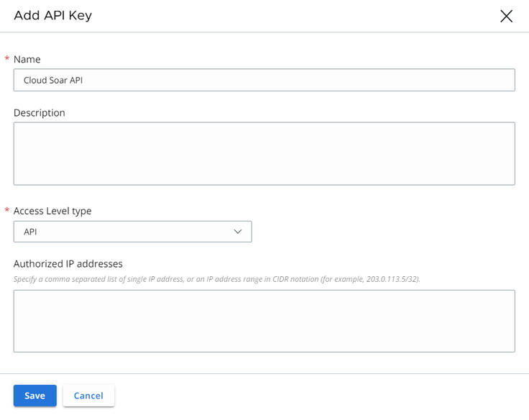Focus the Authorized IP addresses text box

pyautogui.click(x=264, y=321)
